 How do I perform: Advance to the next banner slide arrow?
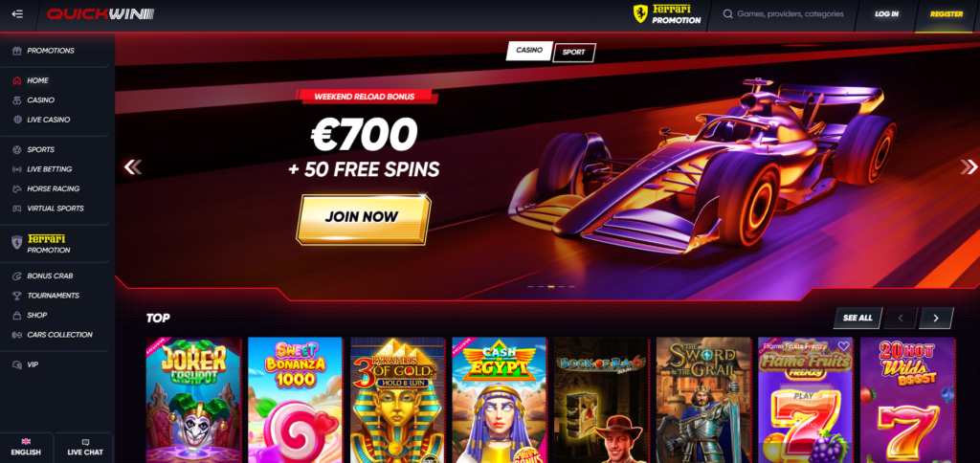click(969, 166)
